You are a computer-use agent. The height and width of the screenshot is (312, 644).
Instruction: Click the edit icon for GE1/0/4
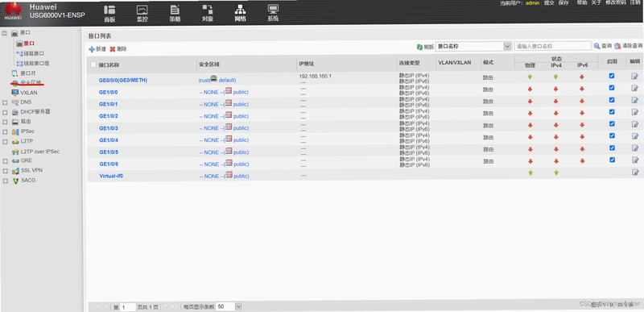coord(634,136)
